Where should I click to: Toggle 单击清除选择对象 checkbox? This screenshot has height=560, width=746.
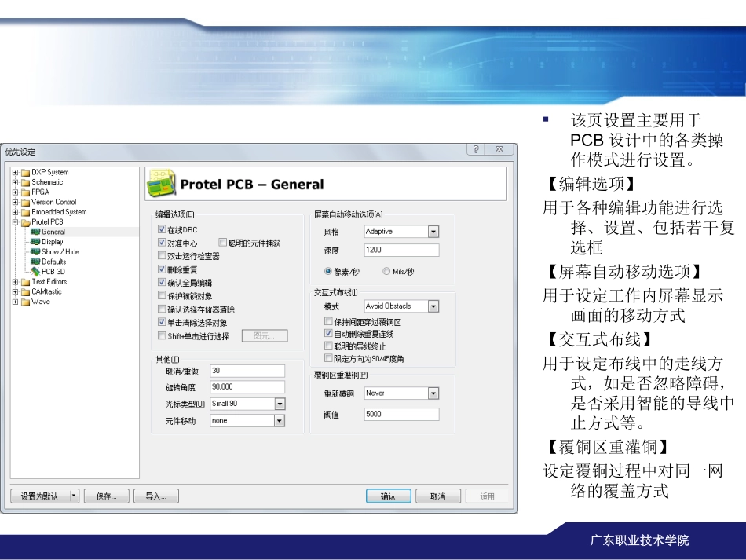(162, 322)
